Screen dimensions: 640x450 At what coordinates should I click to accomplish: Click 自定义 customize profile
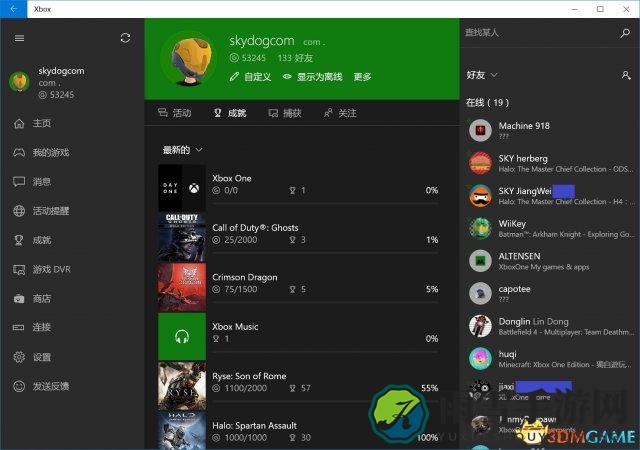point(250,77)
